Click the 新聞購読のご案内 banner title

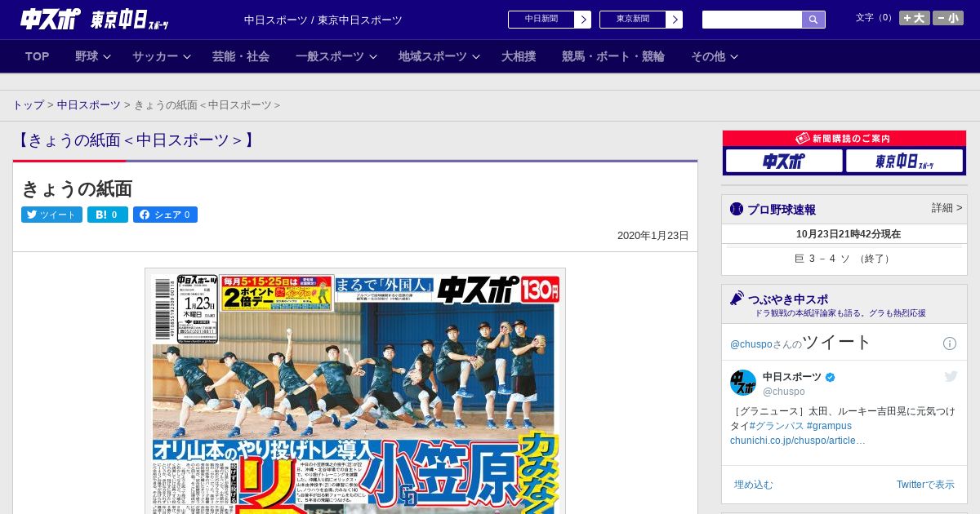point(844,139)
